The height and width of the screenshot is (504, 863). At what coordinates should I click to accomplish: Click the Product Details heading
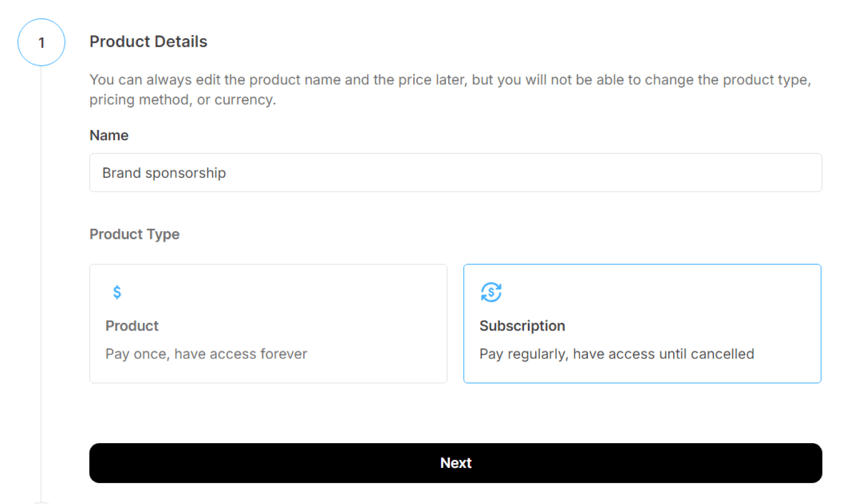point(148,42)
